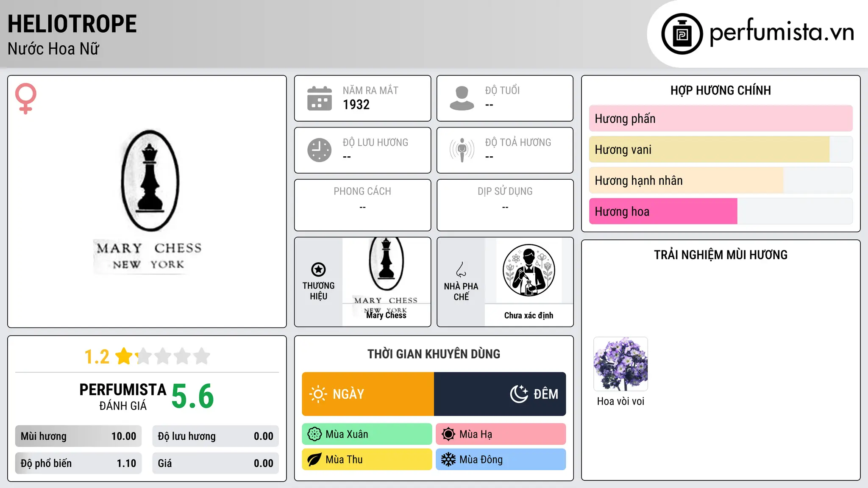Click the Thời gian khuyên dùng heading
The image size is (868, 488).
434,354
